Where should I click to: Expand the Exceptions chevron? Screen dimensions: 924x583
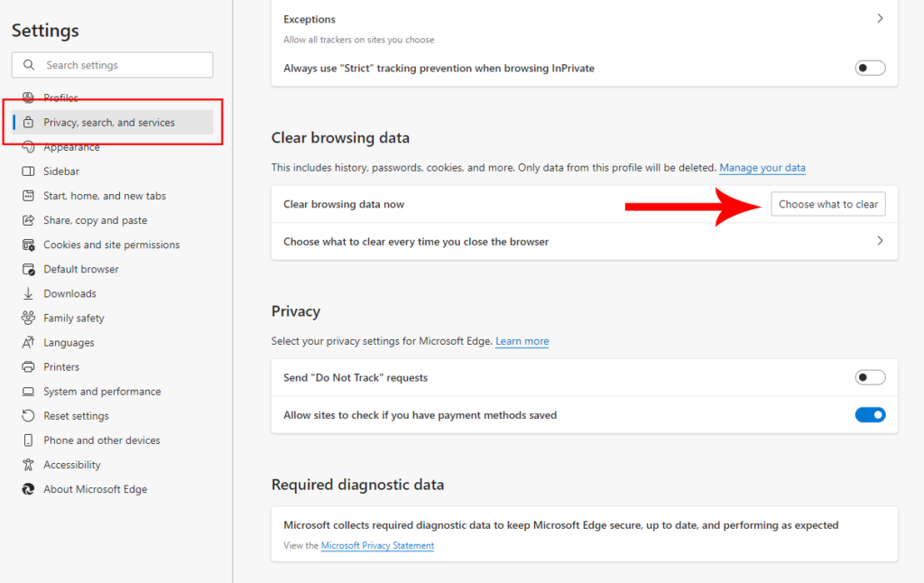click(880, 19)
